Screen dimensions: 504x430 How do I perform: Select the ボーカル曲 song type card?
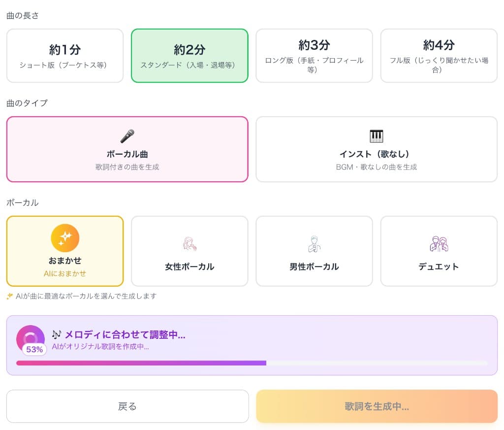pos(127,149)
